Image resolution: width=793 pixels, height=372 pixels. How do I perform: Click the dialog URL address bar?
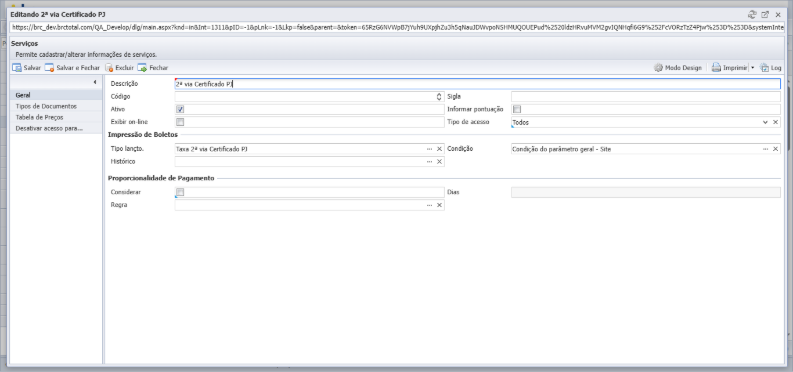point(396,28)
